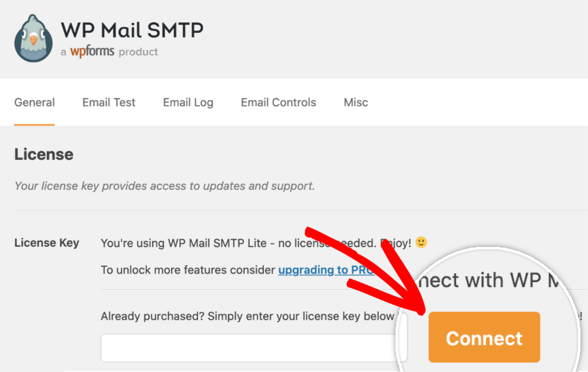Go to the Email Log tab
Viewport: 588px width, 372px height.
pos(188,102)
